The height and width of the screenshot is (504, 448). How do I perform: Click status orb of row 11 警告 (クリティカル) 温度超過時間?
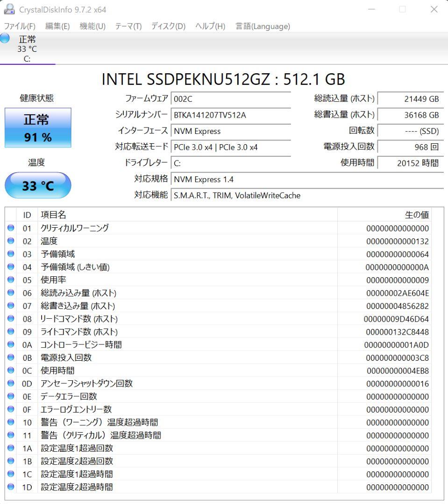[11, 435]
